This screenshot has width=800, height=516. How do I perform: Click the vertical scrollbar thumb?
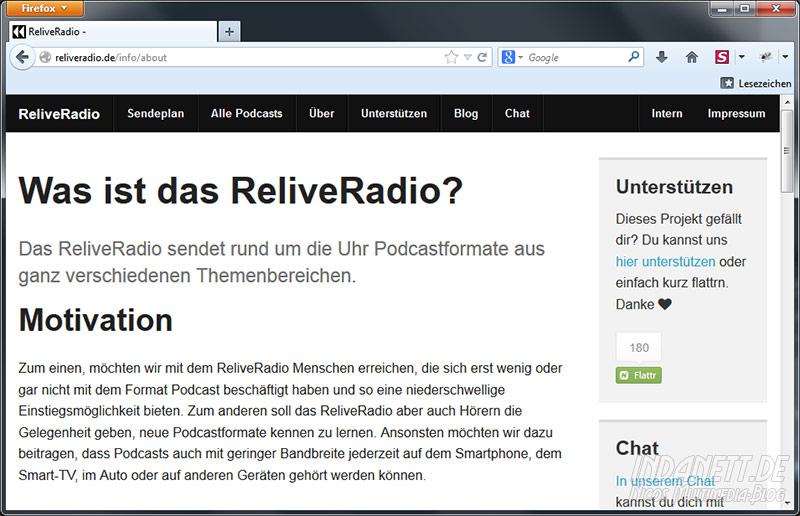[x=787, y=151]
